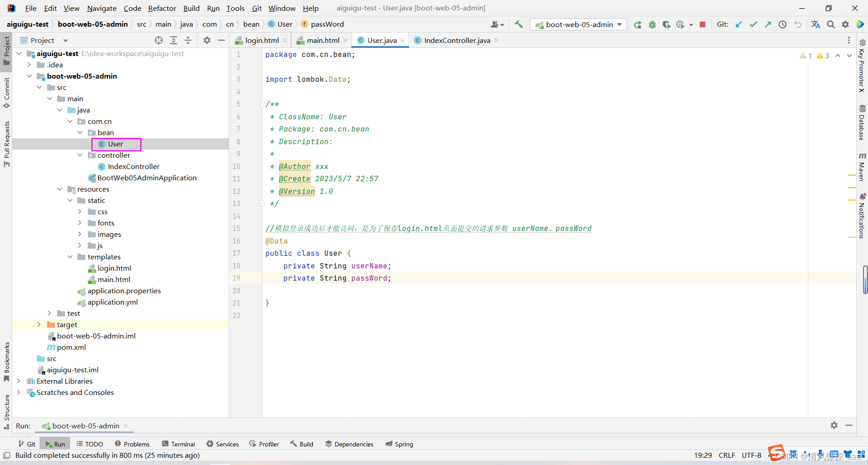Collapse the templates folder
This screenshot has height=465, width=868.
pos(70,257)
